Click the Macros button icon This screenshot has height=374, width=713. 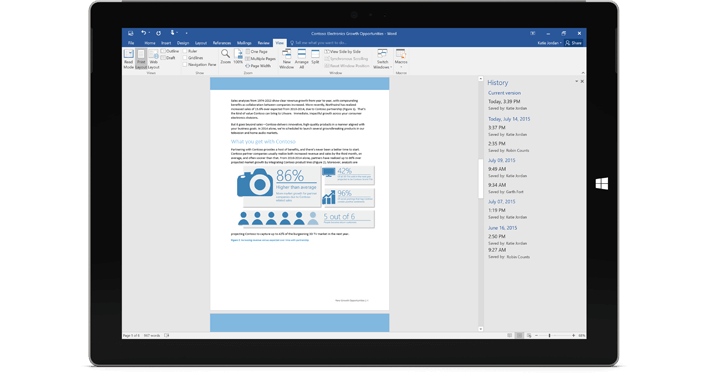401,54
